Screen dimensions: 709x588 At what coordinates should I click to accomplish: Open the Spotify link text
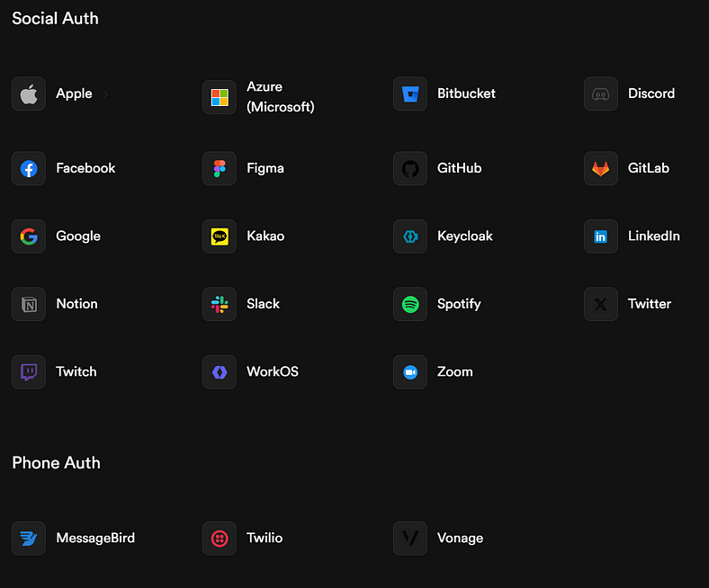[x=459, y=304]
